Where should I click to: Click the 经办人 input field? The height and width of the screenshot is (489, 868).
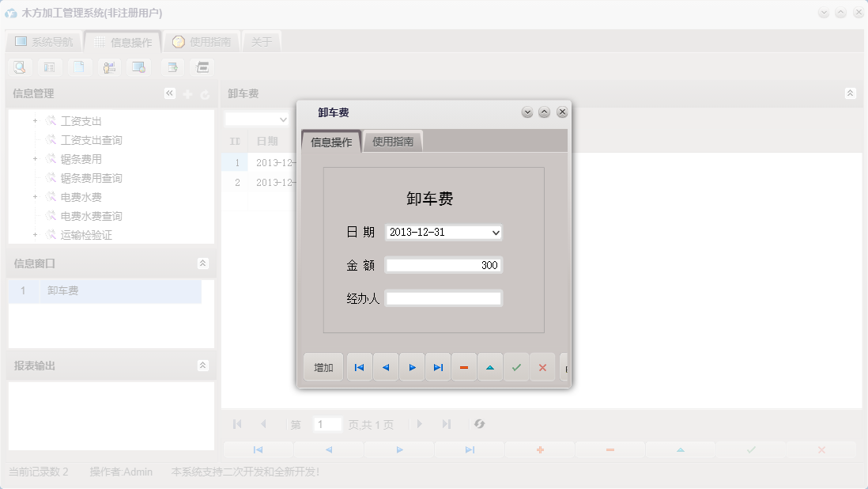point(443,298)
